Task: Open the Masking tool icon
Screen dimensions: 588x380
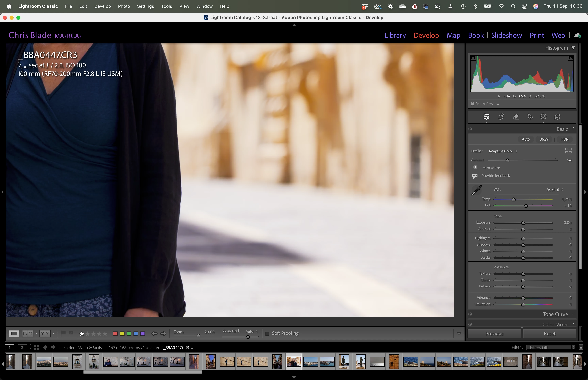Action: click(543, 117)
